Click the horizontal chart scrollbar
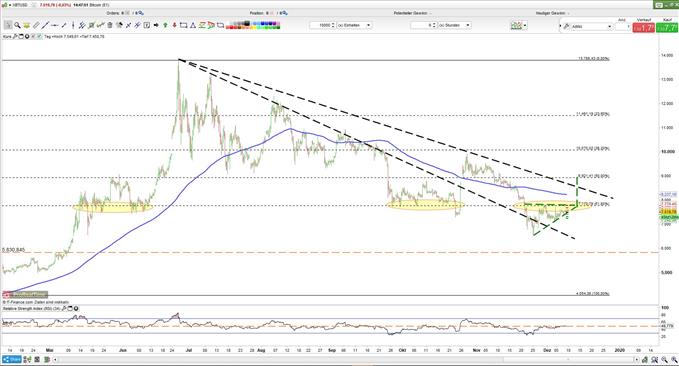The image size is (679, 366). pos(344,360)
